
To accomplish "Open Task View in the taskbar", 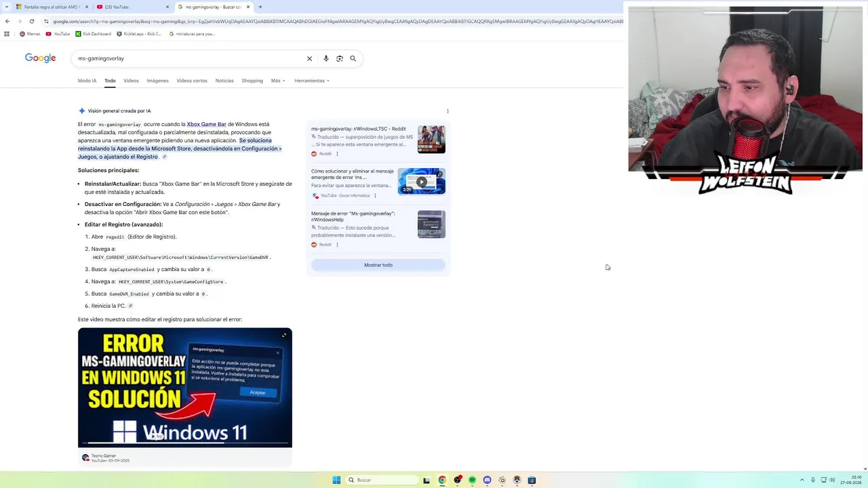I will tap(427, 480).
